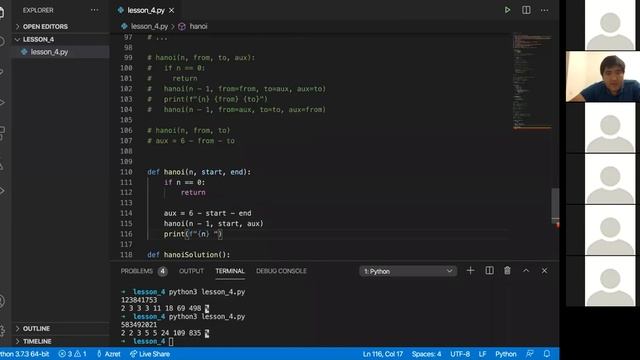Screen dimensions: 640x360
Task: Click errors and warnings status indicator
Action: 73,354
